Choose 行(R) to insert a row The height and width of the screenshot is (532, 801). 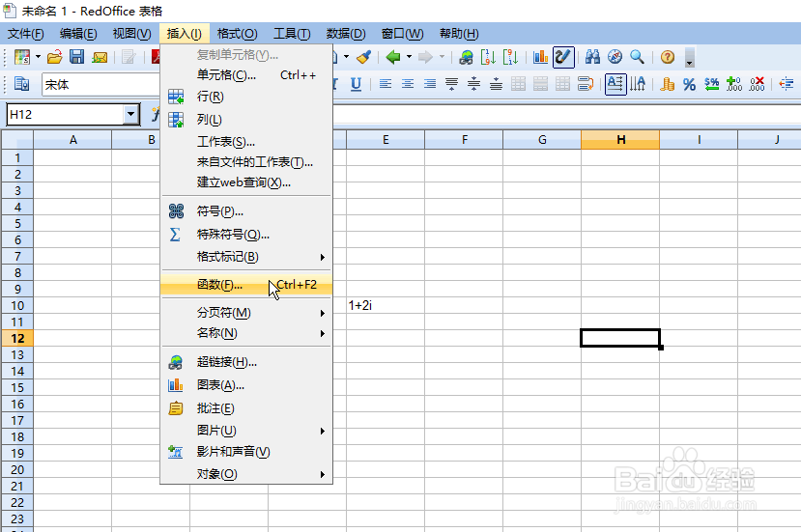click(x=246, y=97)
